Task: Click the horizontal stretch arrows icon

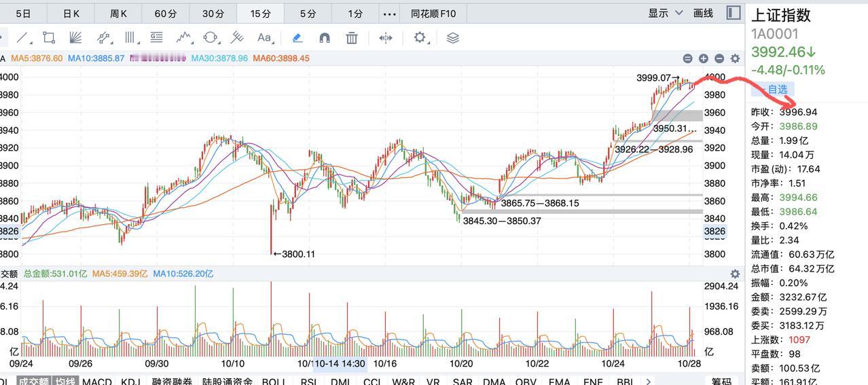Action: pos(386,37)
